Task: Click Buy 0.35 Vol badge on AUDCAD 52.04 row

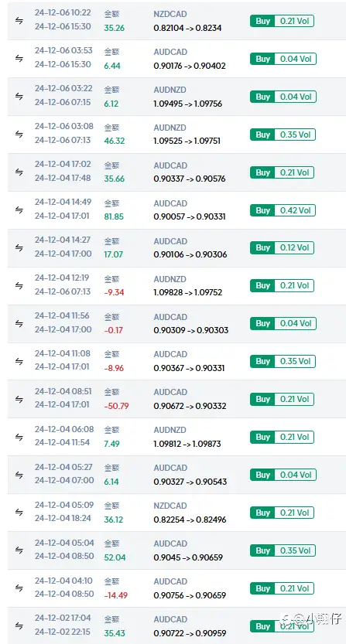Action: tap(282, 550)
